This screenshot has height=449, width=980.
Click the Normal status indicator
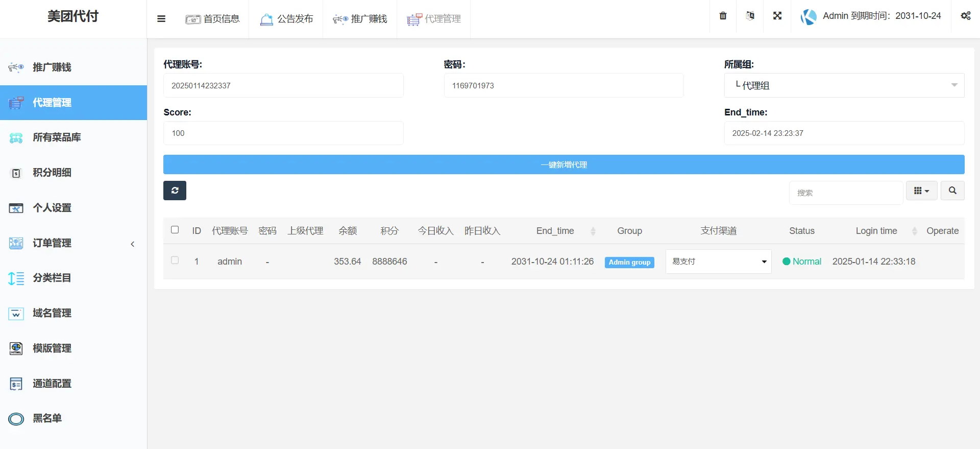coord(802,262)
